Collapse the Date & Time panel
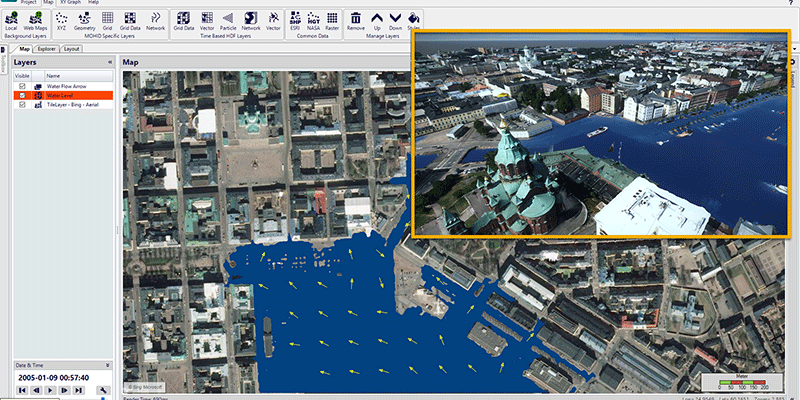800x400 pixels. click(108, 367)
